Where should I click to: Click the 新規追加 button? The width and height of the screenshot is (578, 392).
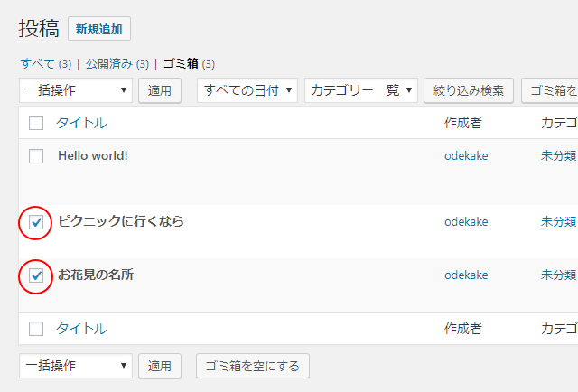point(99,29)
